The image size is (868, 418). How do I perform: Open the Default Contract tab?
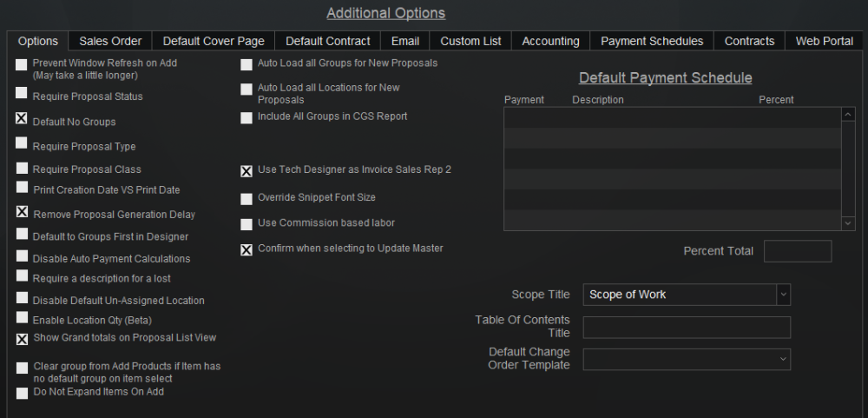(328, 41)
